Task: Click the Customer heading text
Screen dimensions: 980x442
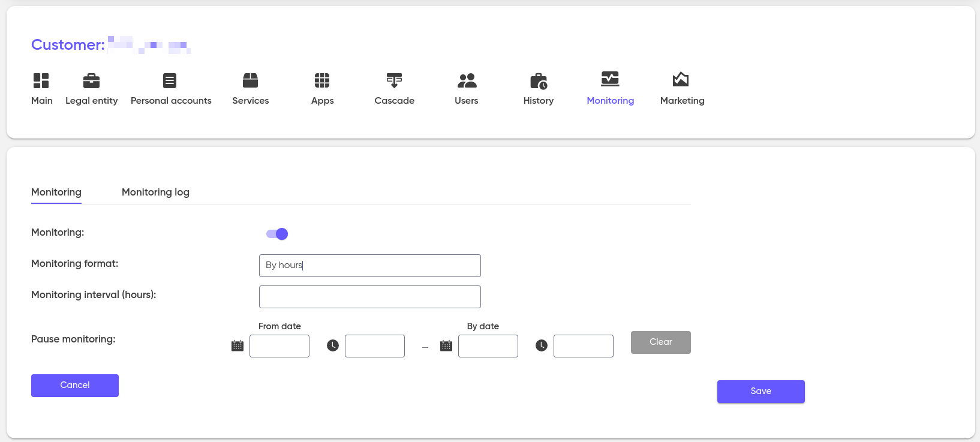Action: (68, 45)
